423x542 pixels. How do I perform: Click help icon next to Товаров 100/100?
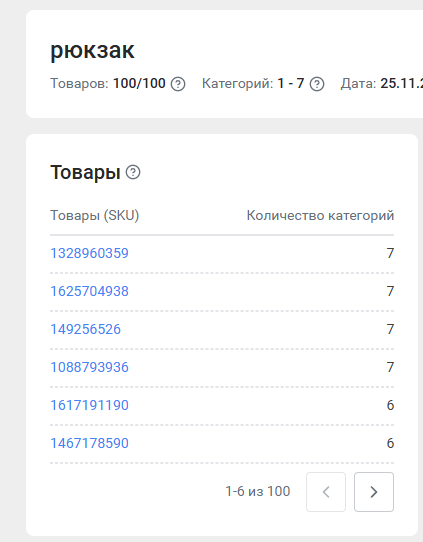point(178,84)
